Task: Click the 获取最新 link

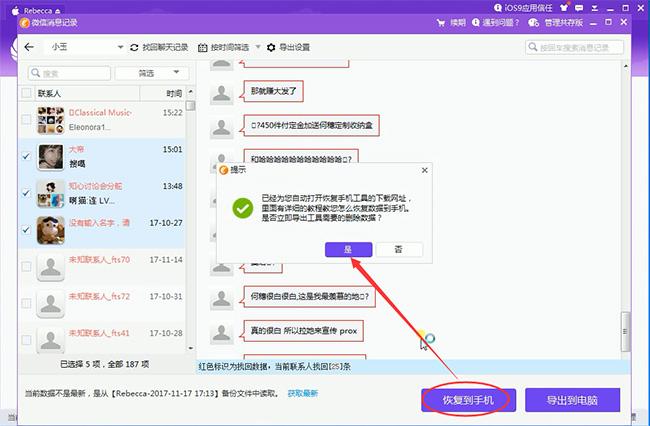Action: tap(303, 393)
